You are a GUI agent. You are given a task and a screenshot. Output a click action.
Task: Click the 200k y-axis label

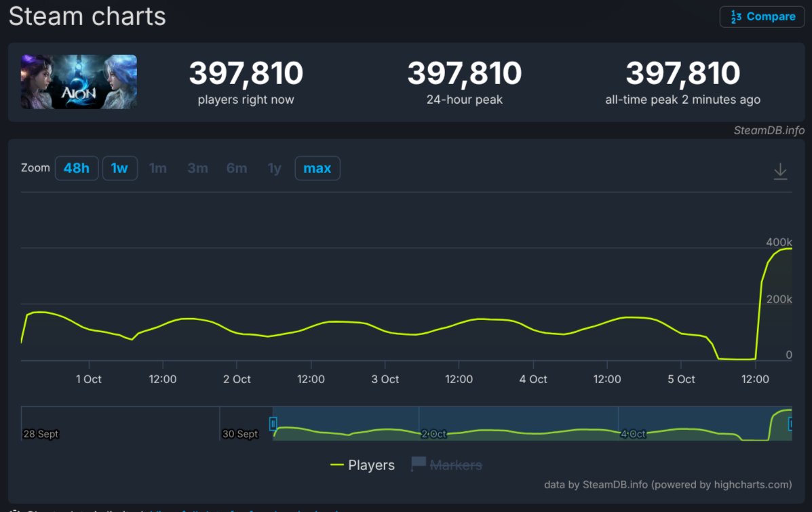(x=779, y=298)
